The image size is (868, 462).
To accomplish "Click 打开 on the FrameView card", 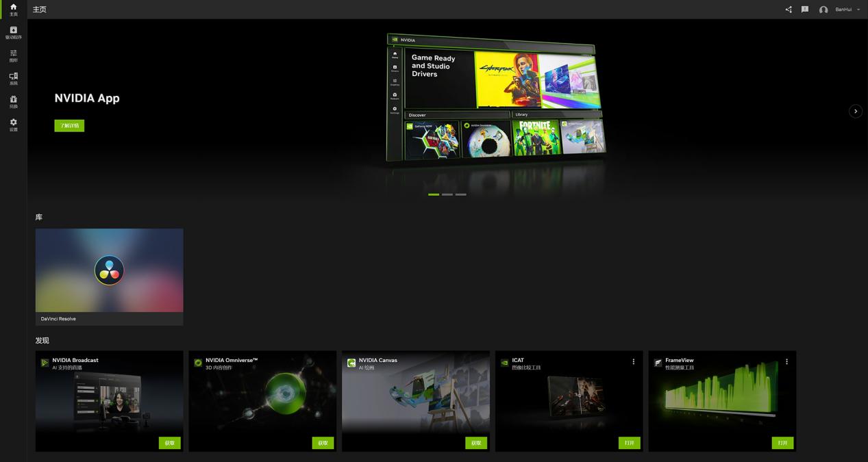I will 782,443.
